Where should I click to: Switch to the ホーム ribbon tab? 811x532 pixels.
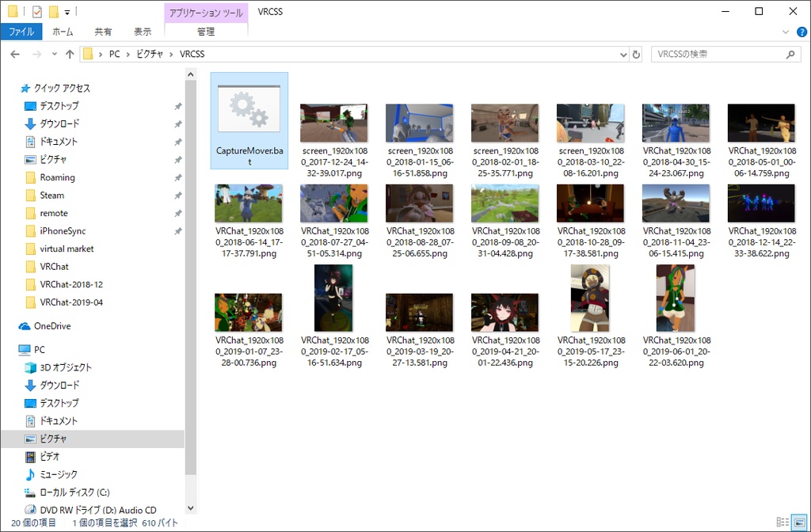pos(63,32)
